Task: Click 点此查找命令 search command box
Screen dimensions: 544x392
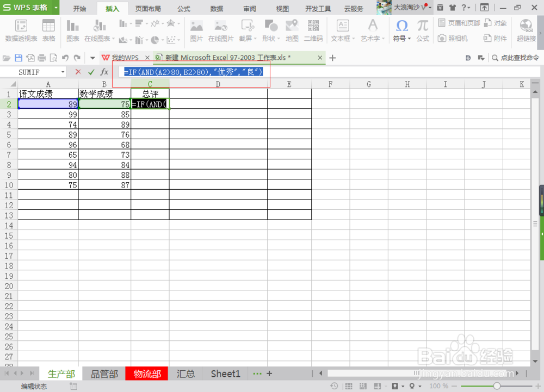Action: 516,58
